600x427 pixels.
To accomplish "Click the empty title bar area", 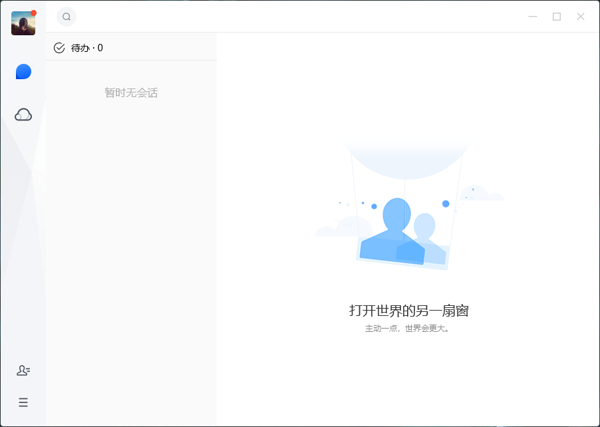I will pos(300,17).
